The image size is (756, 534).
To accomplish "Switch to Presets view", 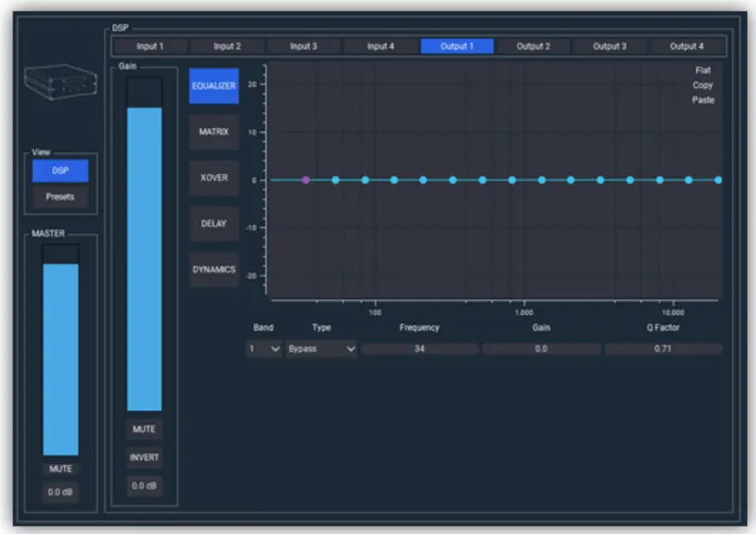I will point(60,197).
